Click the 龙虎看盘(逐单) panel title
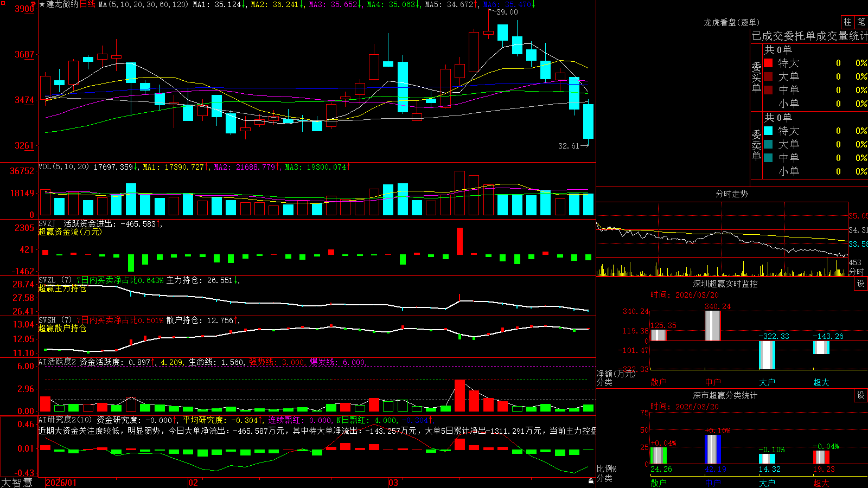 (x=731, y=22)
